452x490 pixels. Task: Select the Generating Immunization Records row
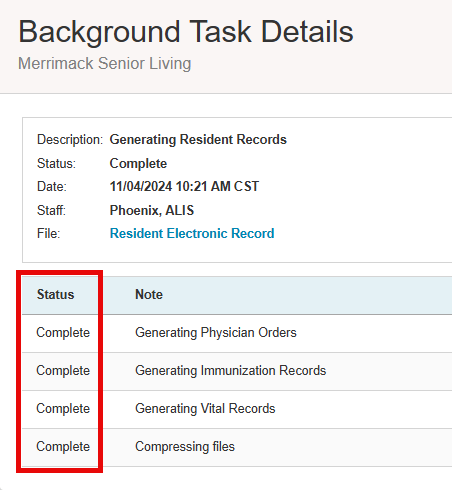(x=237, y=371)
